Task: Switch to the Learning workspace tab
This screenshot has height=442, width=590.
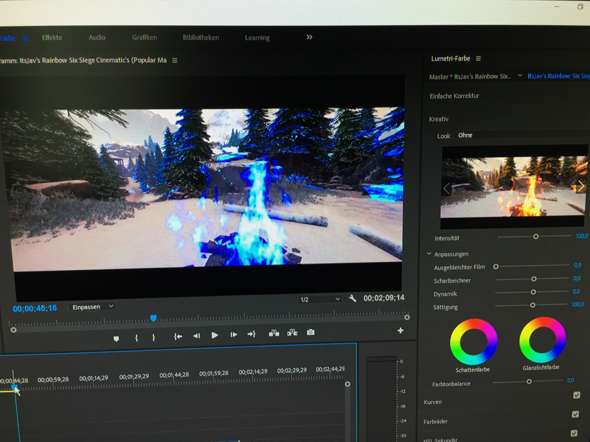Action: 257,38
